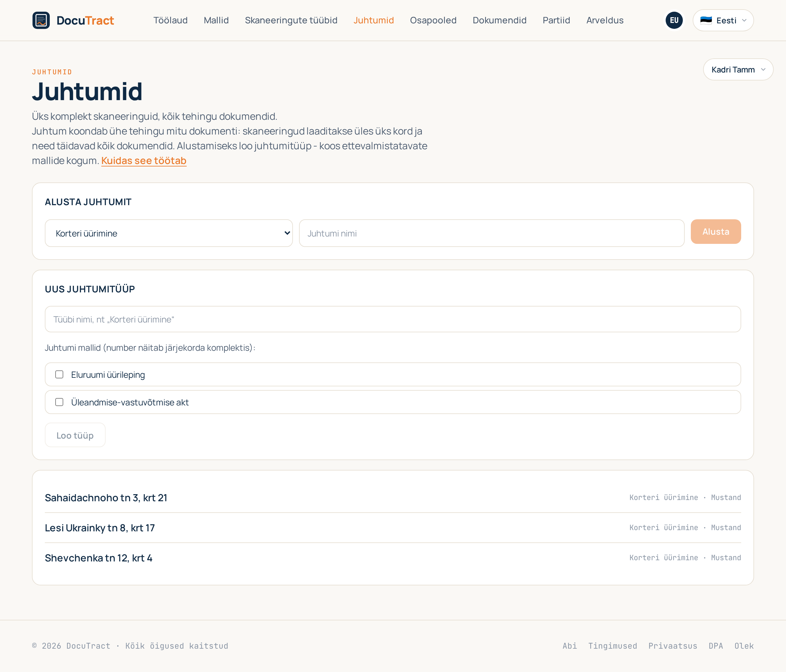The width and height of the screenshot is (786, 672).
Task: Click the EU region badge
Action: [x=674, y=20]
